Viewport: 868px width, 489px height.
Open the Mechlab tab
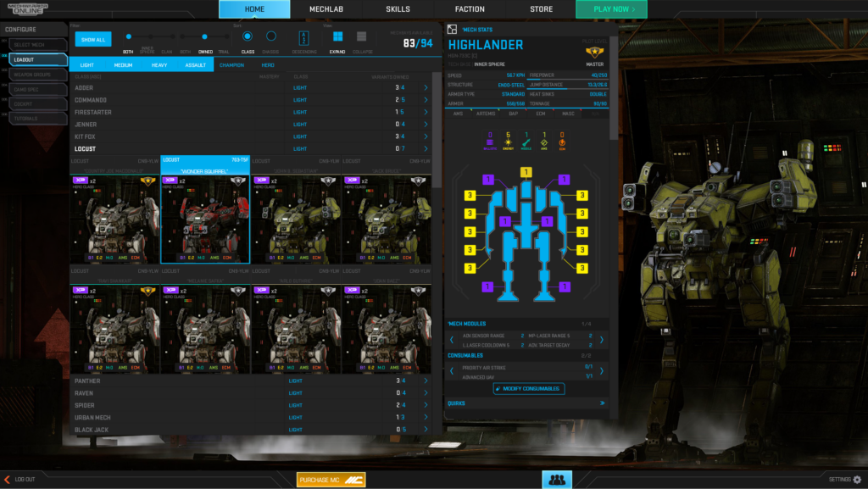(x=326, y=9)
